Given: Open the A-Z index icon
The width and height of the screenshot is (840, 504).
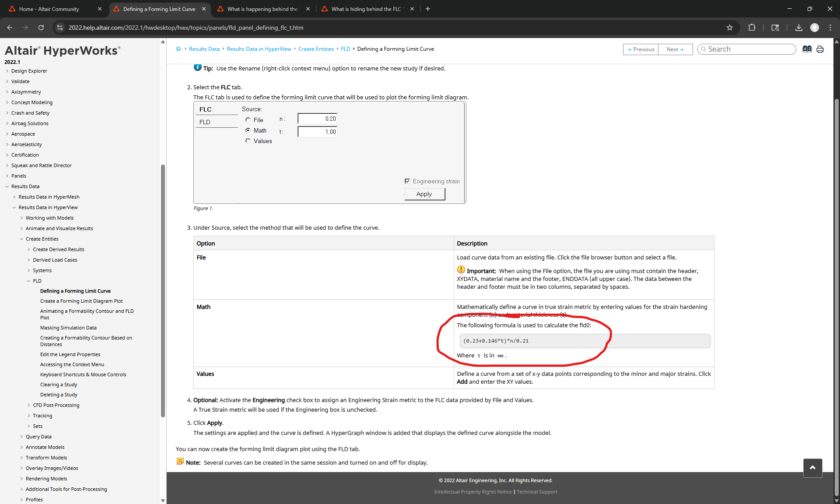Looking at the screenshot, I should pos(807,49).
